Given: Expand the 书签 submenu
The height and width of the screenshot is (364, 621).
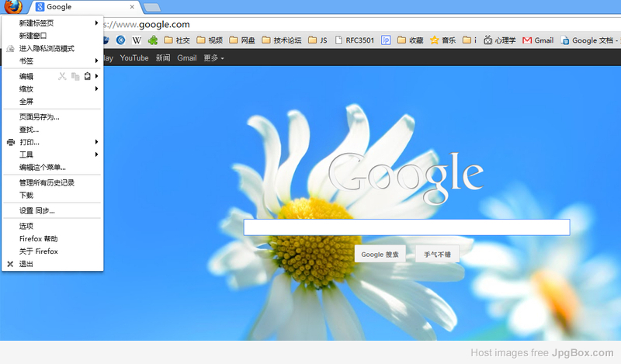Looking at the screenshot, I should (x=96, y=61).
